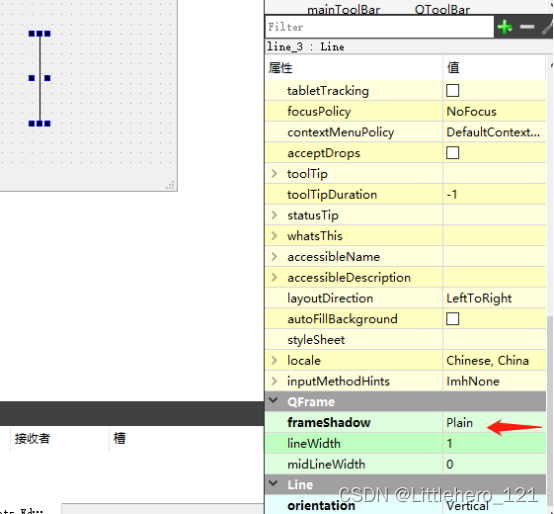Click the form resize grip in canvas corner
The height and width of the screenshot is (514, 554).
pos(170,185)
